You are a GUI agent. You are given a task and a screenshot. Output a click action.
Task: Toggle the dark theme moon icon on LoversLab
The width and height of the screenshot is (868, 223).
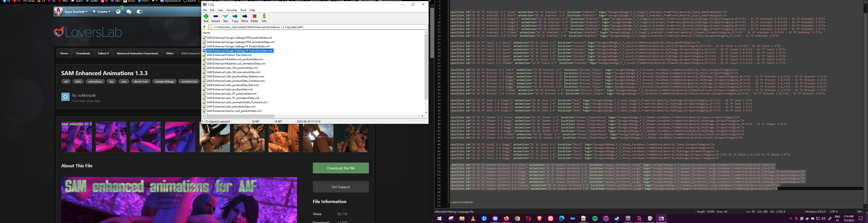coord(139,11)
